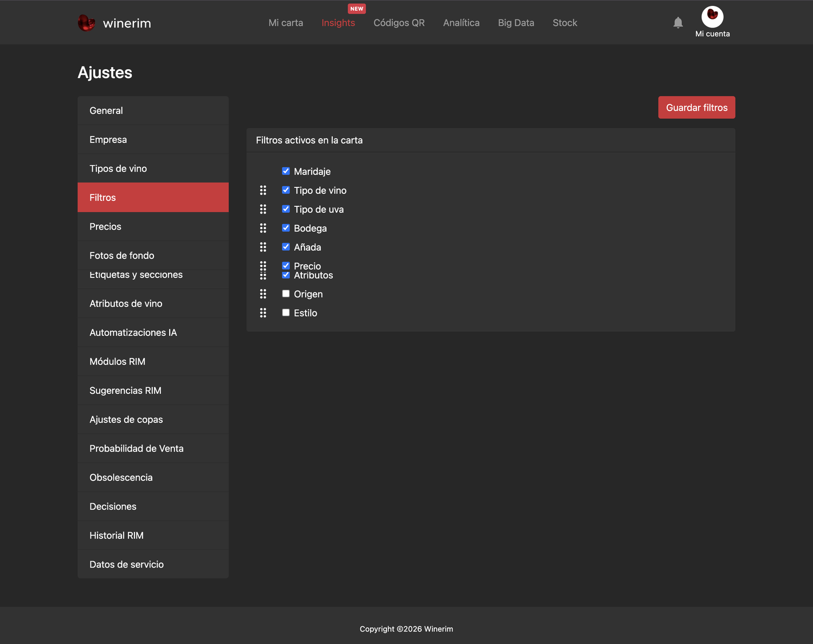Click the Bodega label text
The image size is (813, 644).
point(310,229)
